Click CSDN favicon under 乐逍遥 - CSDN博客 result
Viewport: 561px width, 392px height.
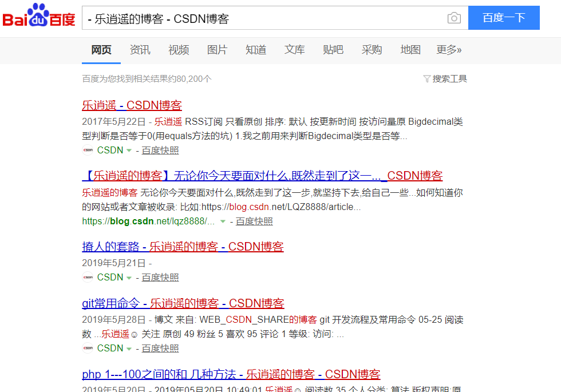88,150
